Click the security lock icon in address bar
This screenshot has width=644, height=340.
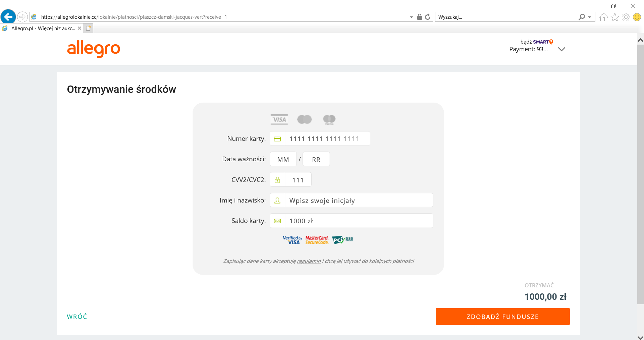(419, 17)
